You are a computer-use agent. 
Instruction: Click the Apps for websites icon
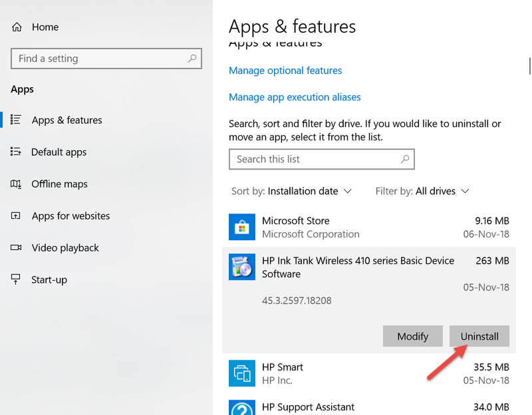(x=15, y=216)
